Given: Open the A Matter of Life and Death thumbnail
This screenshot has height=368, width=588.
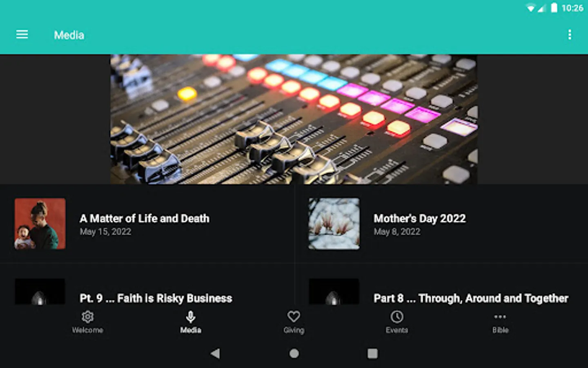Looking at the screenshot, I should point(40,224).
